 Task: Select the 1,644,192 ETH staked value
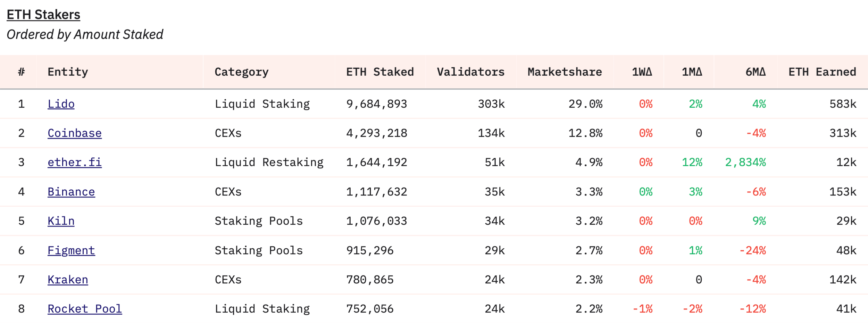[x=377, y=162]
